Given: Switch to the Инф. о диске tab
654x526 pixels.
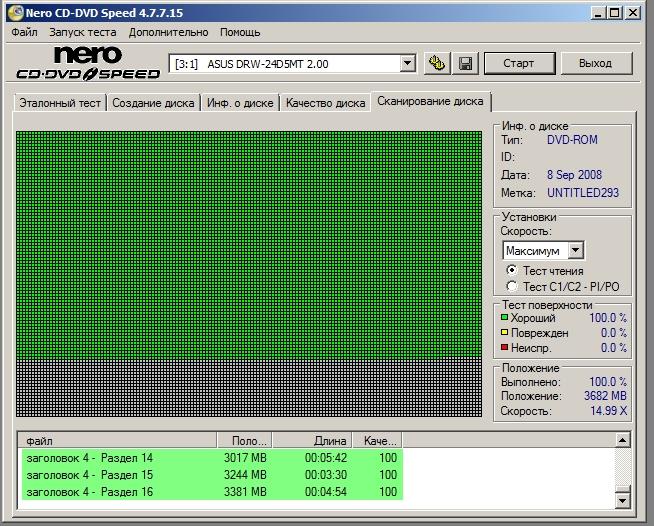Looking at the screenshot, I should tap(240, 103).
